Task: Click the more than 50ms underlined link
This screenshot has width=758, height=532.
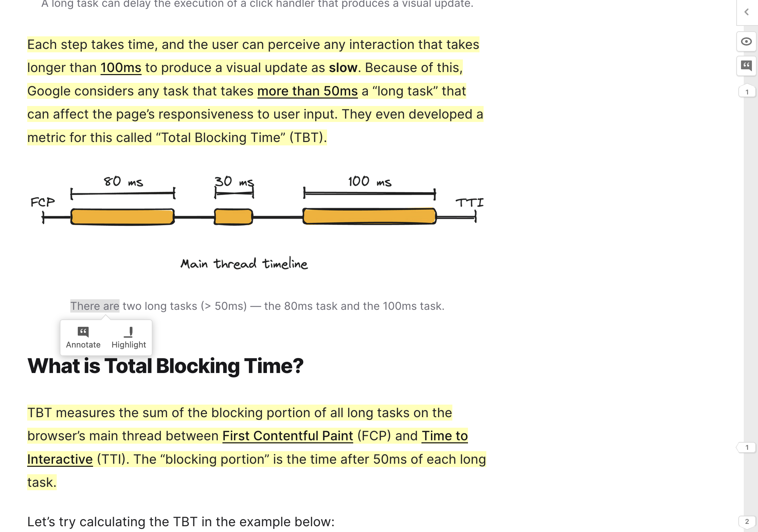Action: pyautogui.click(x=307, y=91)
